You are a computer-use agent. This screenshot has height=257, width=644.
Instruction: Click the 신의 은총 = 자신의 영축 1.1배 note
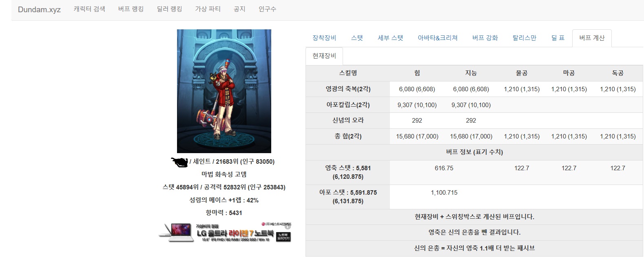pos(474,248)
